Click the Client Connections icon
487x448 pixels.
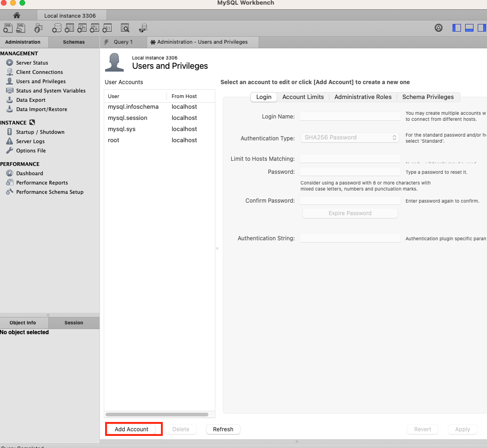tap(10, 72)
